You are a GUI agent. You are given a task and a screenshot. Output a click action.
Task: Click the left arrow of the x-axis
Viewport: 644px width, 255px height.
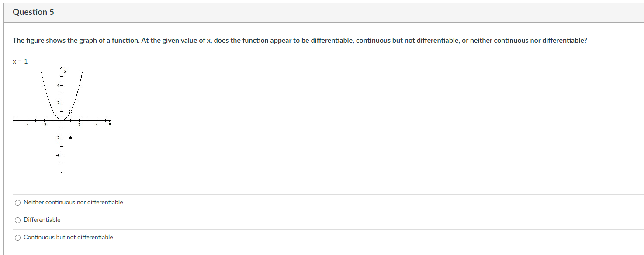coord(14,120)
